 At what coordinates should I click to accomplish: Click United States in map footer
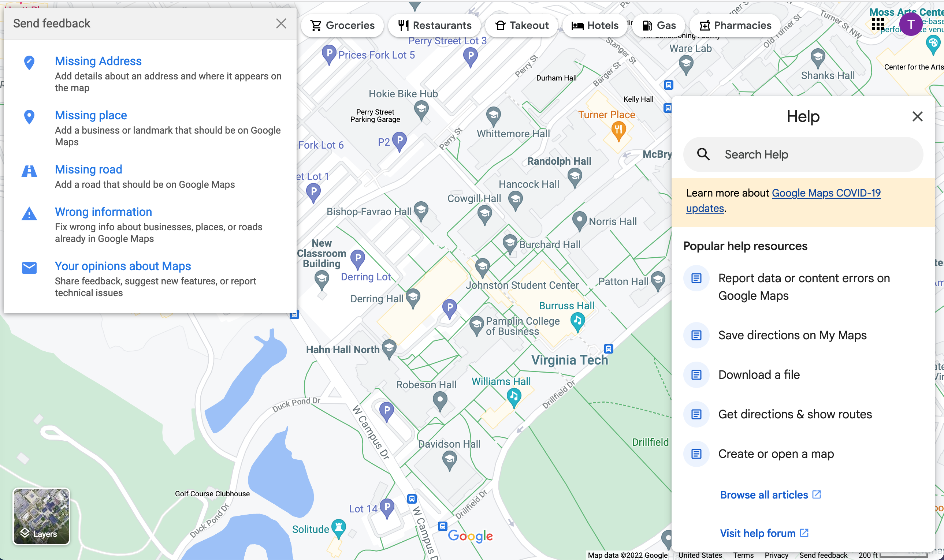[700, 555]
